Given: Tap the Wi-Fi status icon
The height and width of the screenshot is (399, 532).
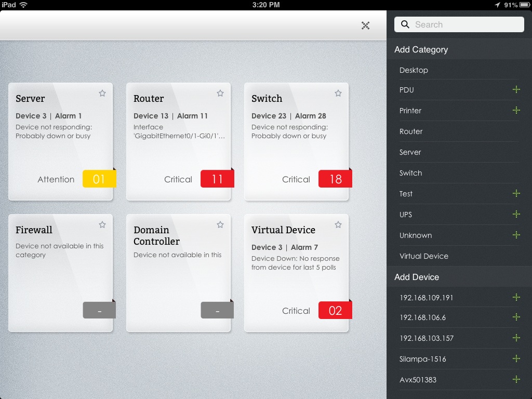Looking at the screenshot, I should [23, 5].
